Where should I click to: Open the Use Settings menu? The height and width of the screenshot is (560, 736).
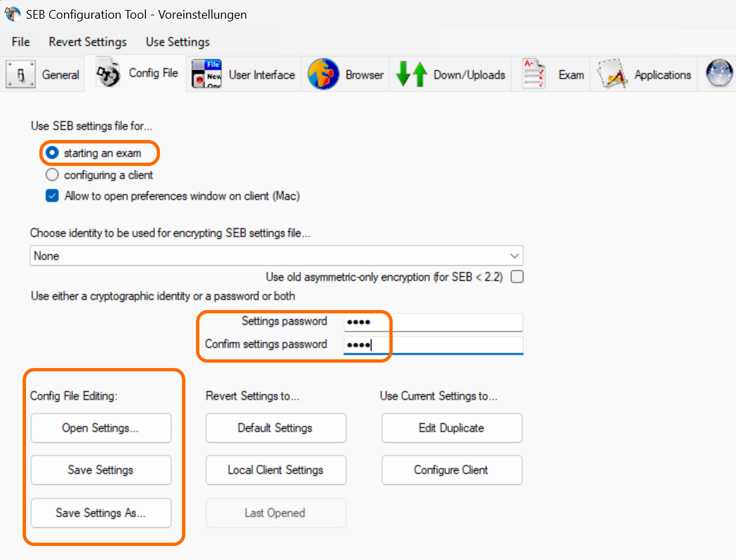(177, 42)
